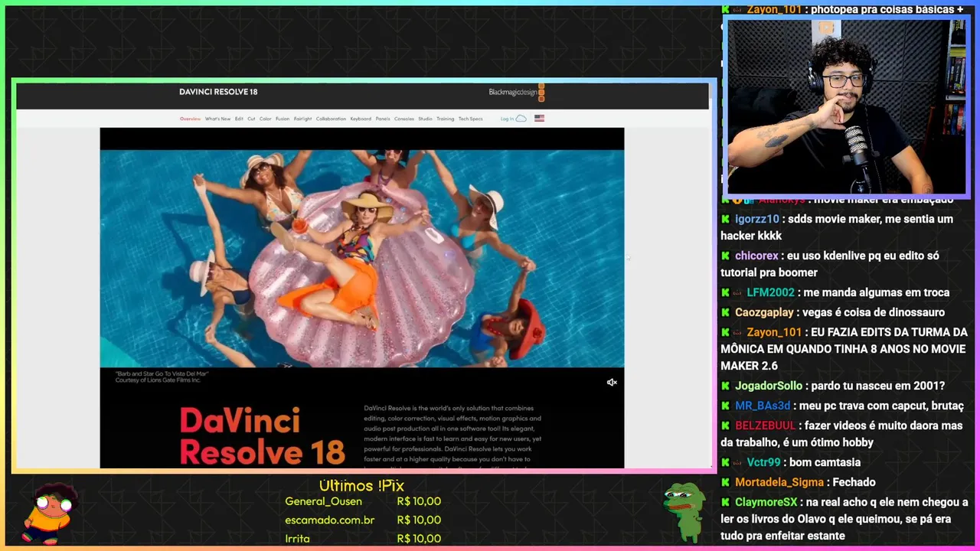
Task: Switch to the Fusion tab
Action: click(x=283, y=119)
